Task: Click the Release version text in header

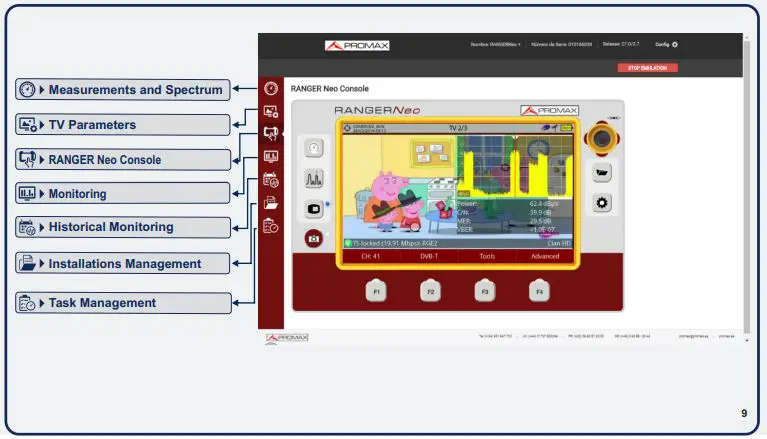Action: pos(621,44)
